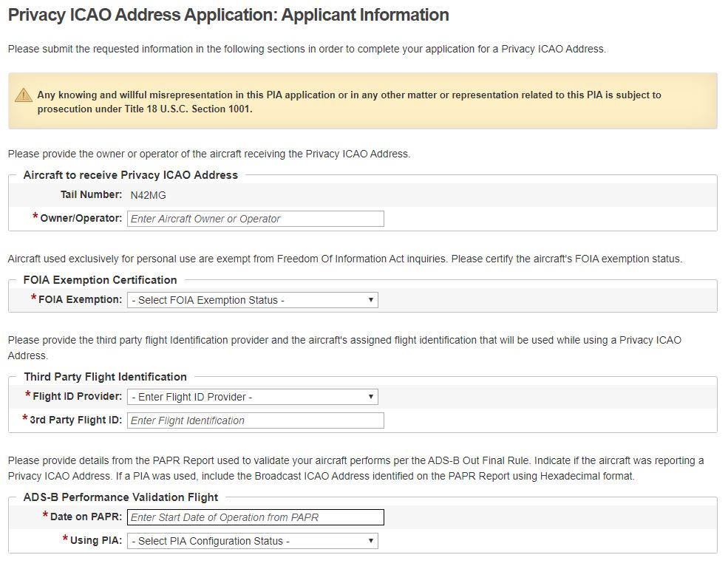Click the "Using PIA:" field label
The image size is (728, 569).
point(95,540)
